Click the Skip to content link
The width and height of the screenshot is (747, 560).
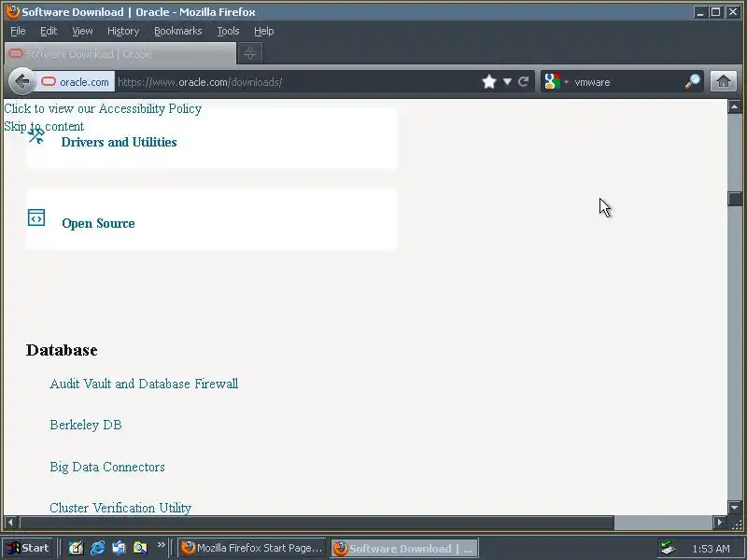[44, 126]
